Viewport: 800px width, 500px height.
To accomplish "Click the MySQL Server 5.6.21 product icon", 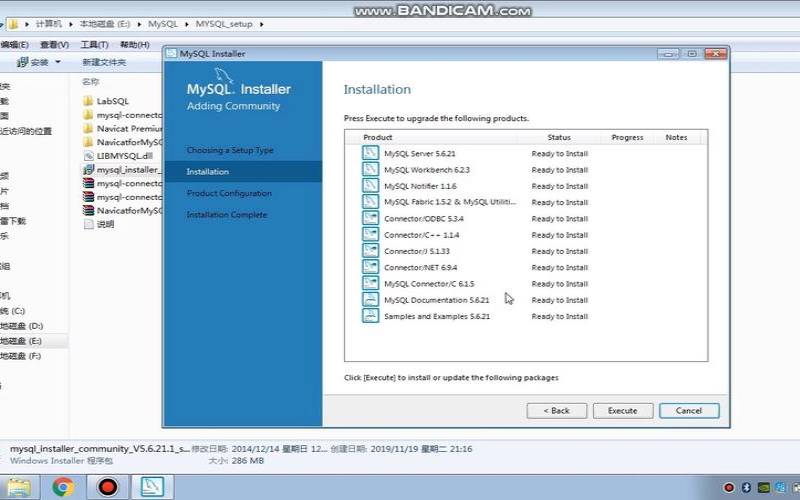I will pos(370,153).
